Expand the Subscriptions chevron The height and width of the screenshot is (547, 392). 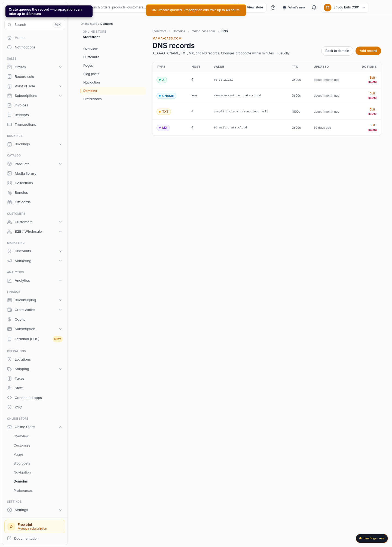pyautogui.click(x=60, y=96)
